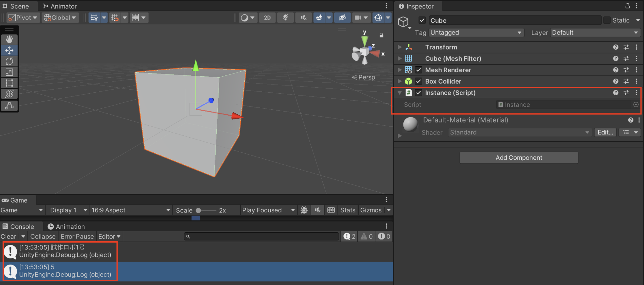644x285 pixels.
Task: Disable the Instance (Script) checkbox
Action: (x=419, y=93)
